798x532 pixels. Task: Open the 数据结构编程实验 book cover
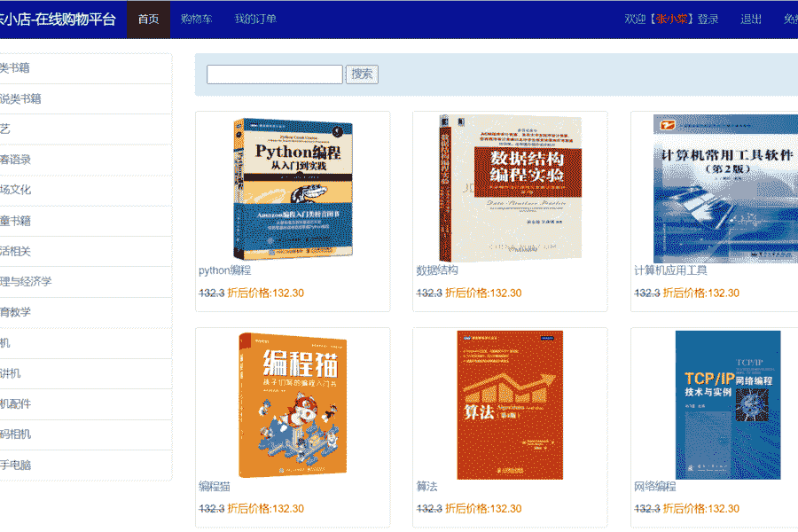tap(511, 188)
